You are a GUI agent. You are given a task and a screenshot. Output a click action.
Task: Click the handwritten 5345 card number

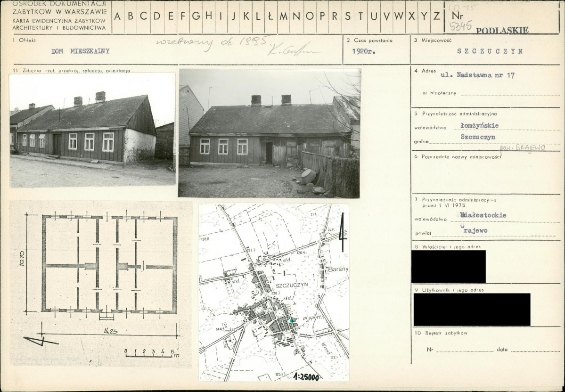[x=461, y=26]
